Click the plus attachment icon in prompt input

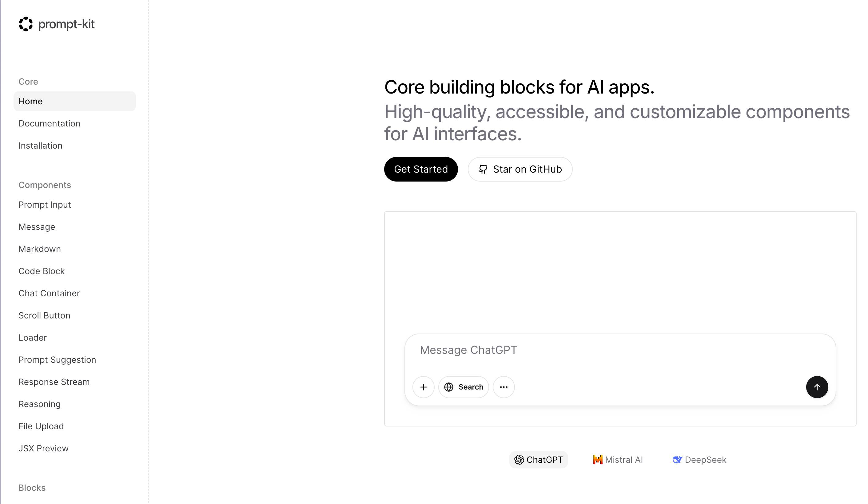click(x=423, y=387)
